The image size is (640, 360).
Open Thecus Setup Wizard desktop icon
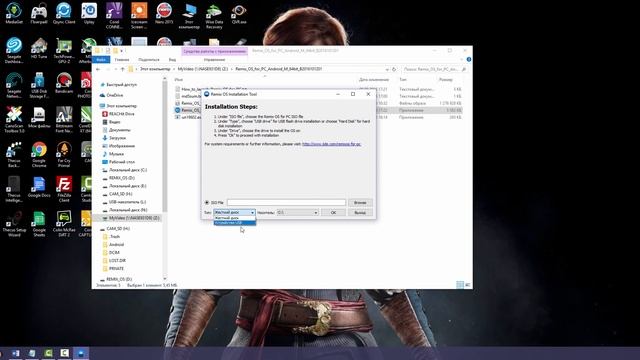[14, 224]
